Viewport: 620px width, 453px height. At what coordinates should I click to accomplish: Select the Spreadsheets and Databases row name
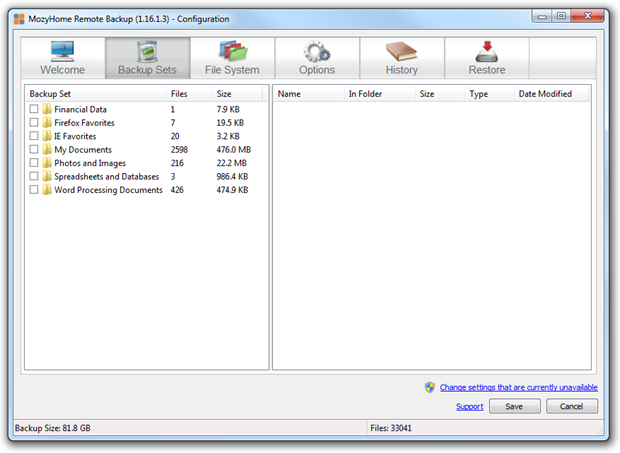click(x=107, y=177)
